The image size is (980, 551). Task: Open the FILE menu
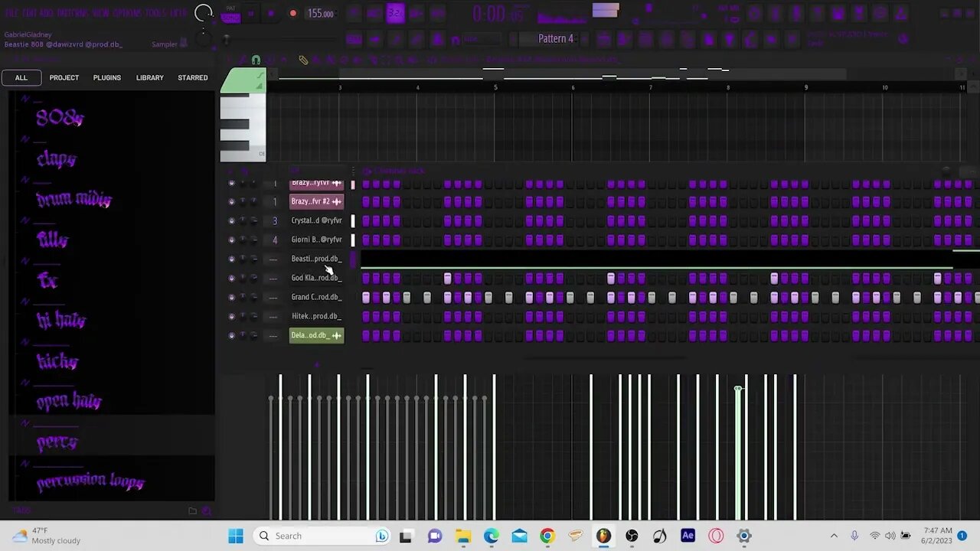[11, 13]
